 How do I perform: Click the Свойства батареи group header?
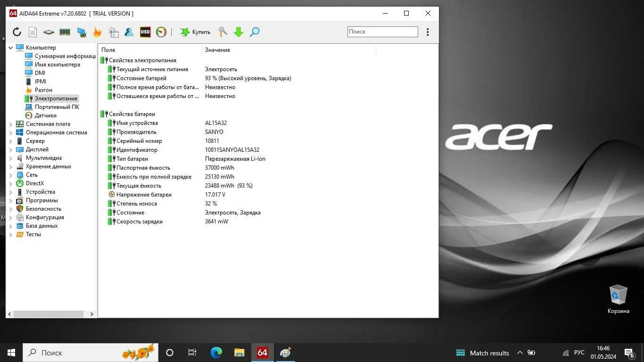(128, 114)
